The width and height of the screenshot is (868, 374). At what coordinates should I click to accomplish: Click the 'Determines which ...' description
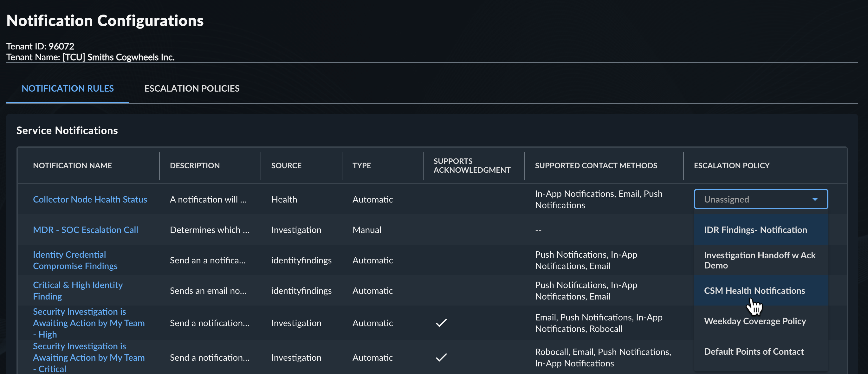210,230
